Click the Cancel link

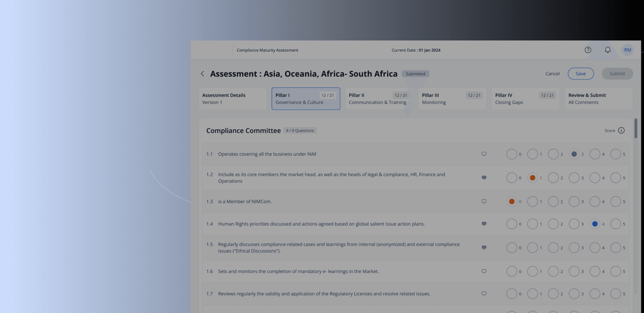[552, 74]
